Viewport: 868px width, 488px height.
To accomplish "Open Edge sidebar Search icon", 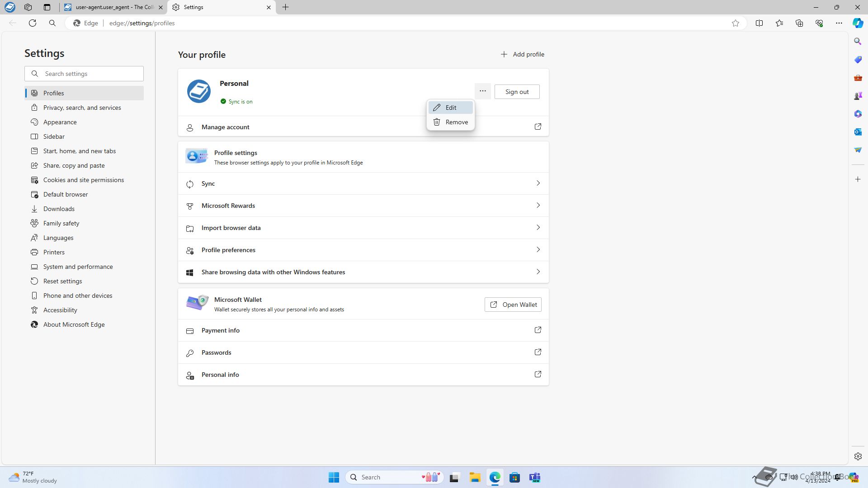I will 858,42.
